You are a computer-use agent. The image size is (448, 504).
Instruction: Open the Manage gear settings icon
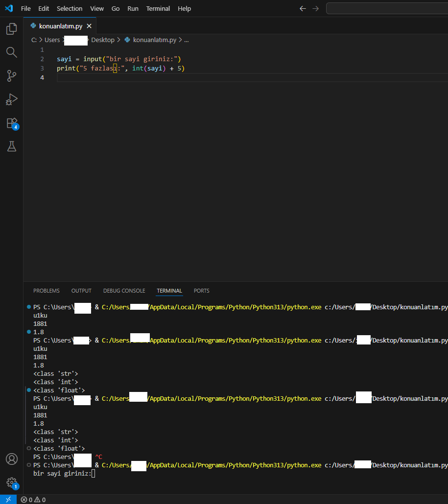coord(12,483)
